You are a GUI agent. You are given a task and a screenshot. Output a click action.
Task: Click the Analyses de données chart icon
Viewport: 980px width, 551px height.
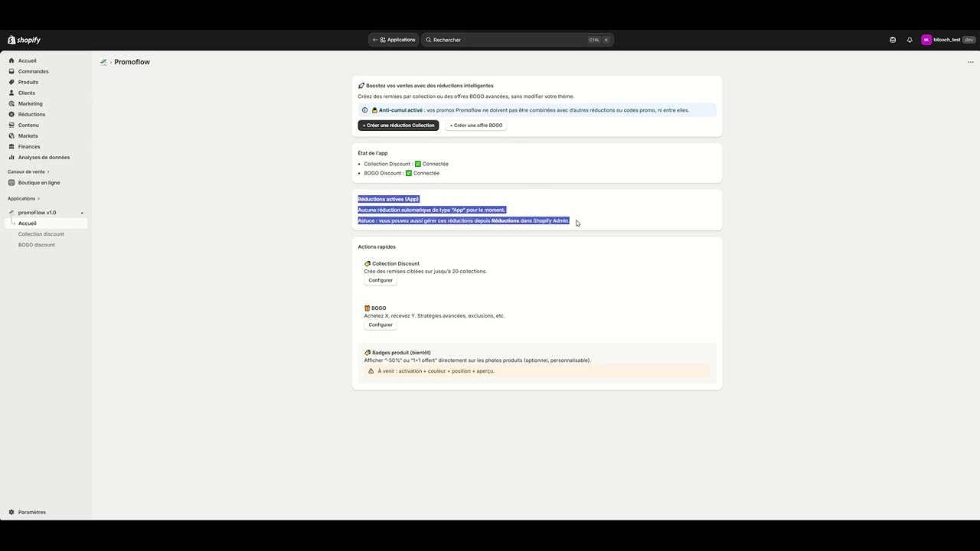click(x=11, y=157)
